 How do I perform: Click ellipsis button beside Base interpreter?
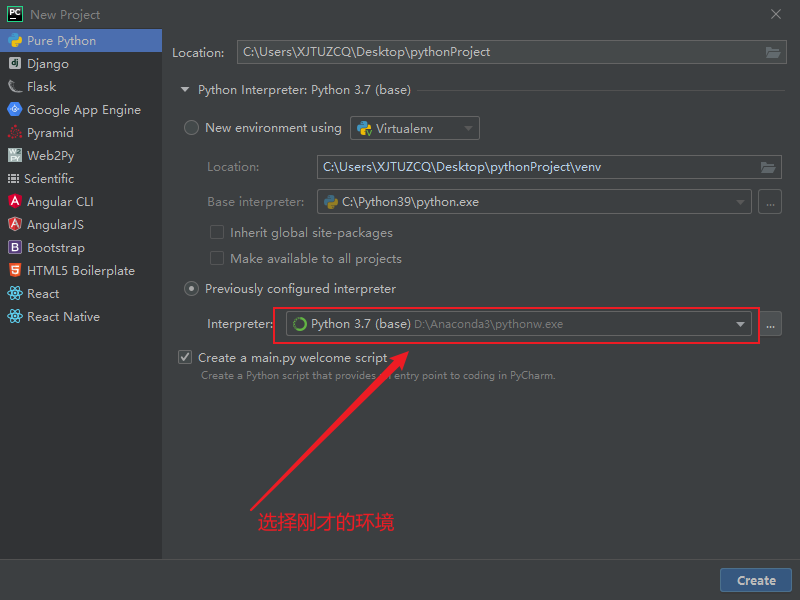(x=770, y=202)
